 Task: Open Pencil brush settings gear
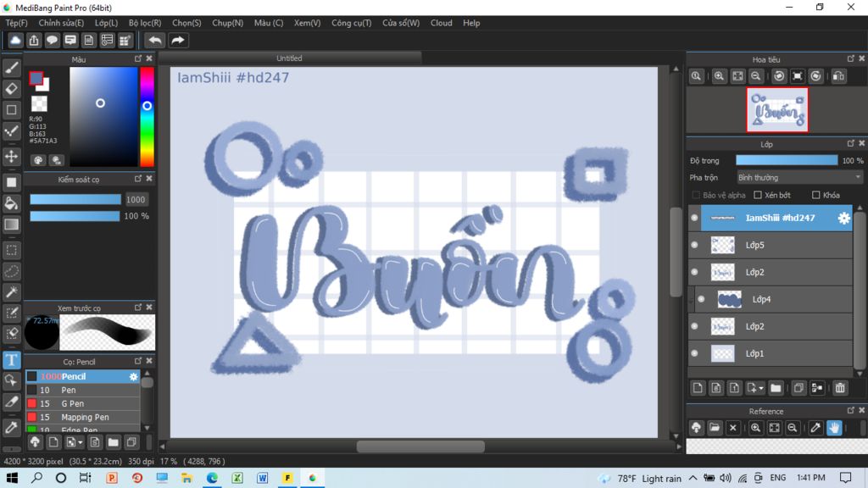coord(133,376)
